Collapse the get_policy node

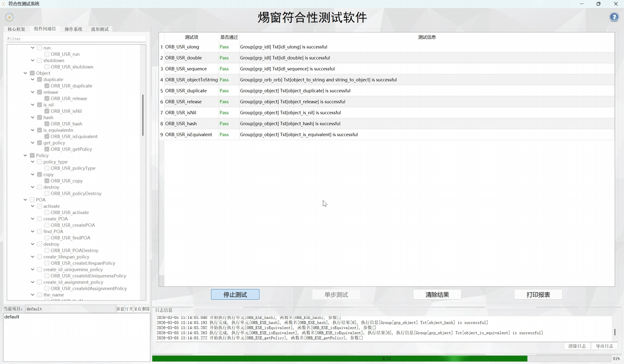[33, 143]
